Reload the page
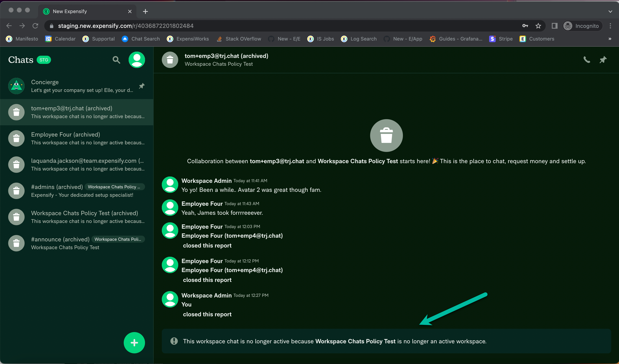 pos(35,26)
